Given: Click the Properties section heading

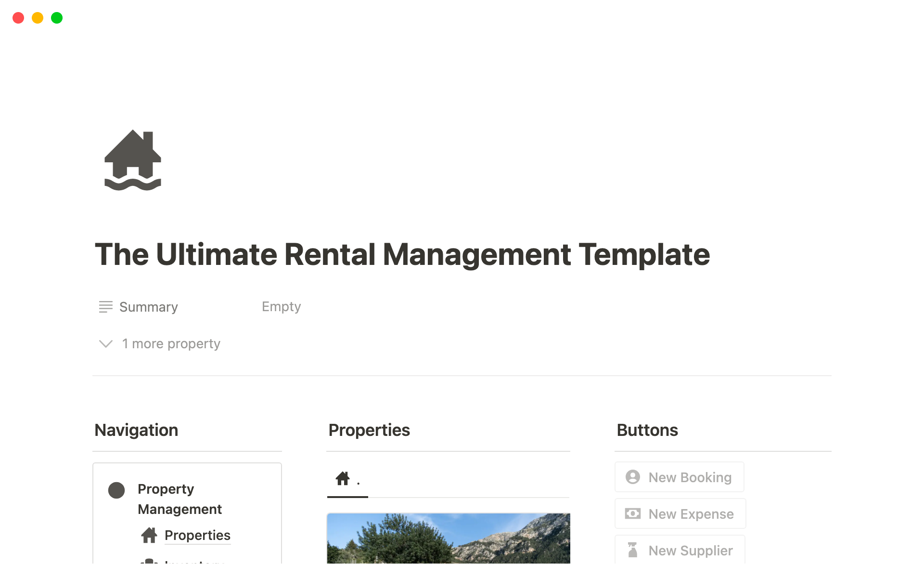Looking at the screenshot, I should point(369,430).
